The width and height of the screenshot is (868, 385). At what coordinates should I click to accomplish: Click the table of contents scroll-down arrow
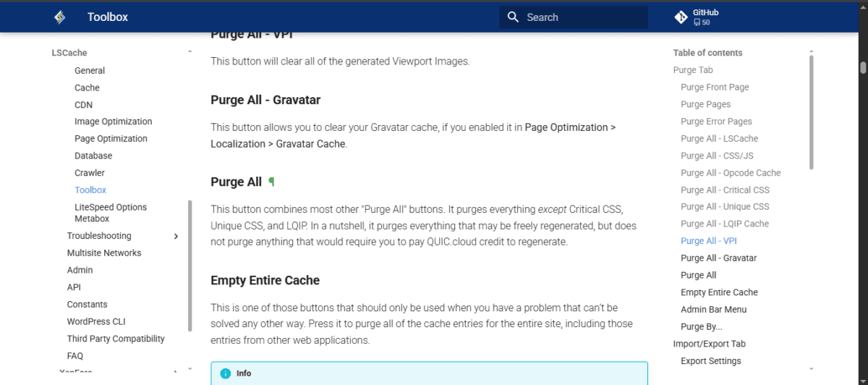pyautogui.click(x=812, y=368)
